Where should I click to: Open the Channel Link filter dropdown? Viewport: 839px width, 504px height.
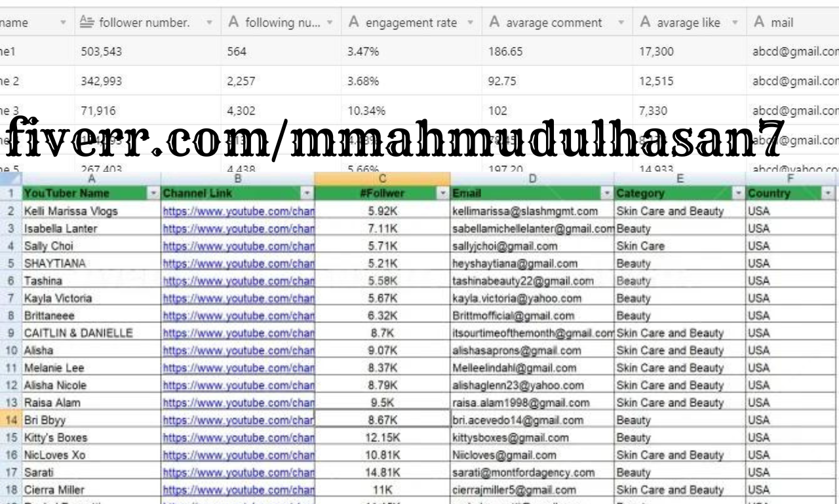pyautogui.click(x=307, y=193)
